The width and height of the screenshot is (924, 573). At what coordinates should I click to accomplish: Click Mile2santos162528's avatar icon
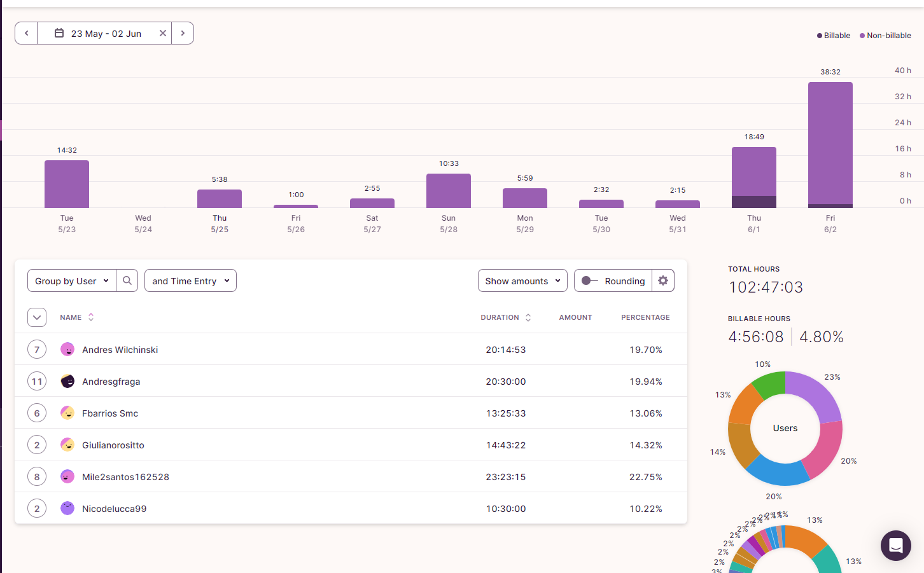click(x=67, y=476)
